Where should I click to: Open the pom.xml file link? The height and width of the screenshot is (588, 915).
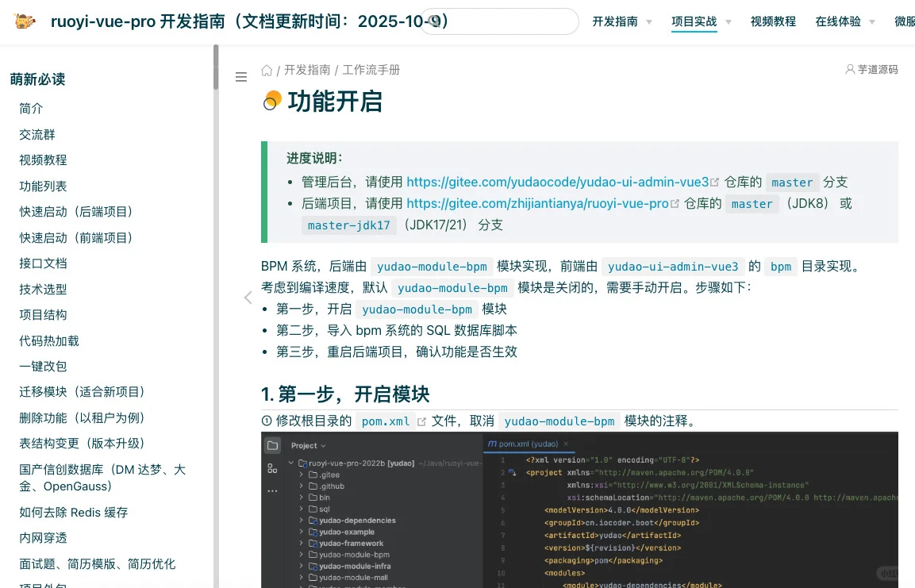[x=386, y=421]
